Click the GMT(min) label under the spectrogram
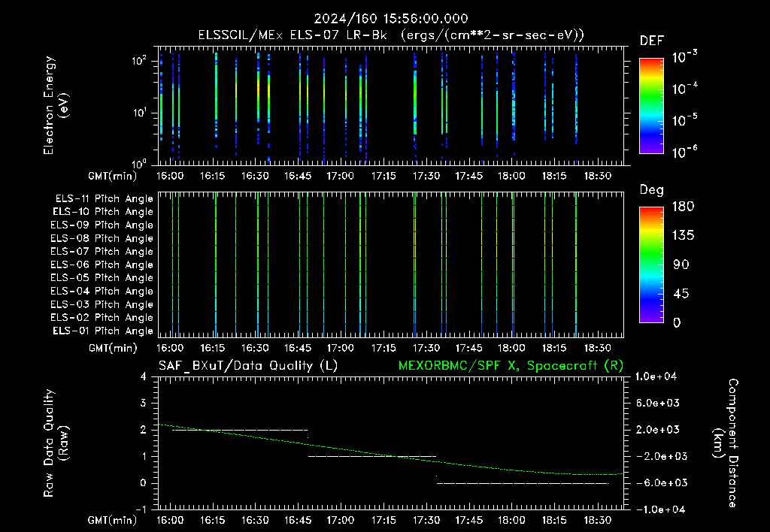The image size is (770, 532). point(113,176)
